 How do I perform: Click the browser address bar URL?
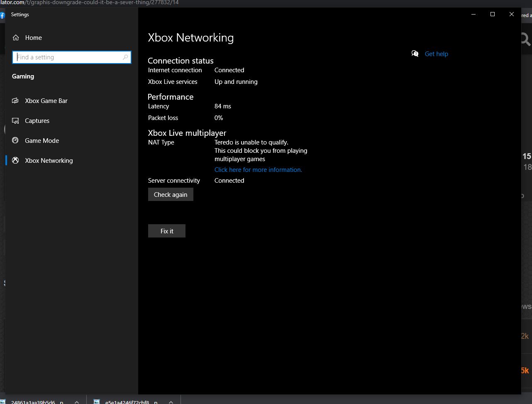coord(89,2)
